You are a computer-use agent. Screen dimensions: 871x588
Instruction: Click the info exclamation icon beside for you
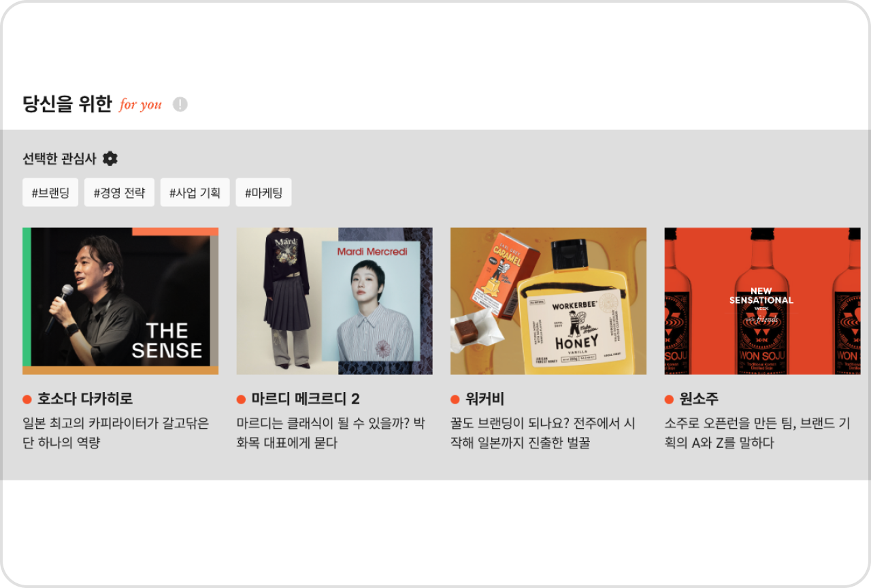[180, 104]
